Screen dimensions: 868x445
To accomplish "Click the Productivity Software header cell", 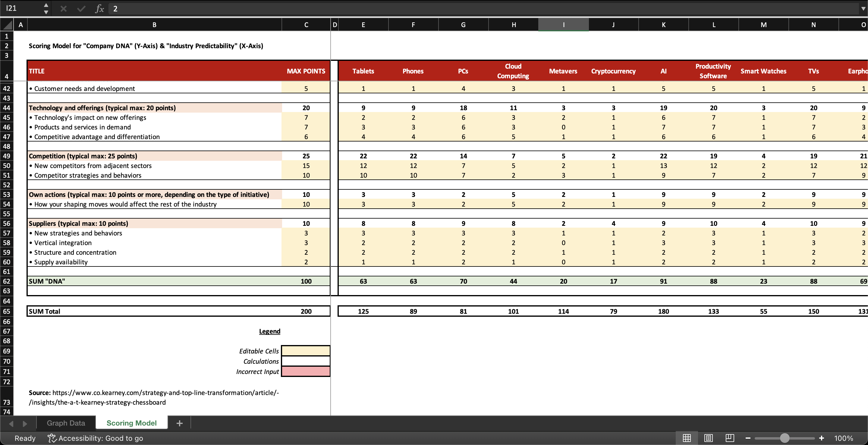I will (x=713, y=71).
